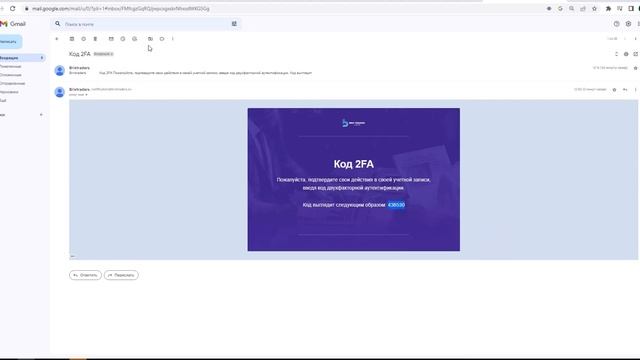Screen dimensions: 640x360
Task: Bookmark this page with star icon
Action: [x=594, y=9]
